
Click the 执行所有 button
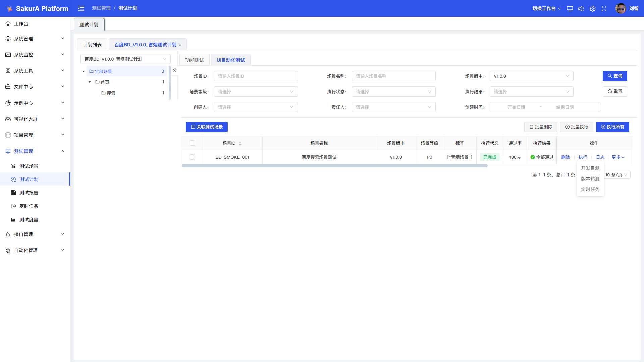click(x=612, y=127)
